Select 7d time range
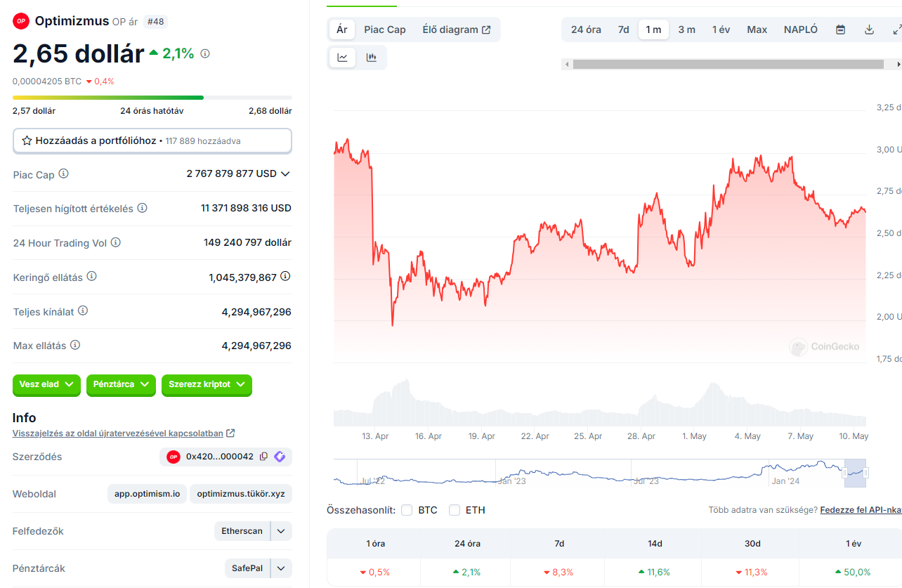This screenshot has width=902, height=588. [x=624, y=30]
